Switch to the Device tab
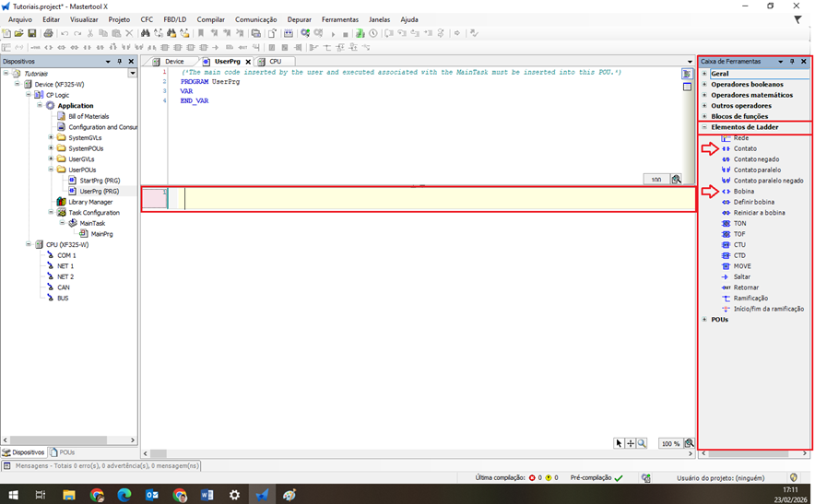The width and height of the screenshot is (815, 504). click(173, 62)
